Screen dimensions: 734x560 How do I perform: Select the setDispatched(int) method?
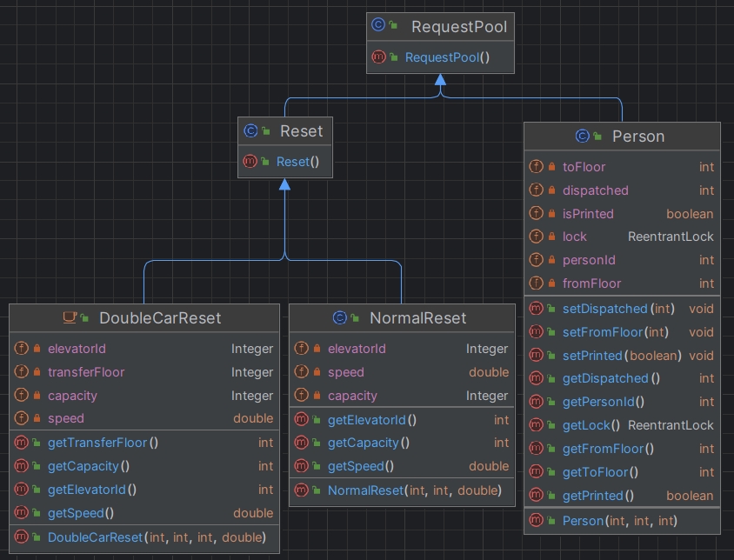click(x=622, y=309)
